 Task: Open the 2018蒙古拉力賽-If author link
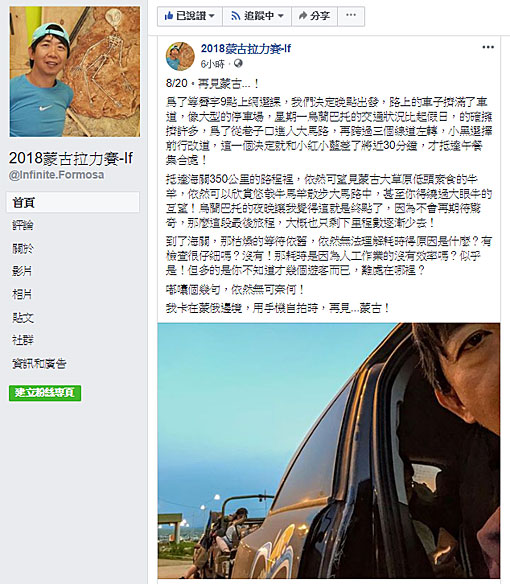[x=246, y=48]
